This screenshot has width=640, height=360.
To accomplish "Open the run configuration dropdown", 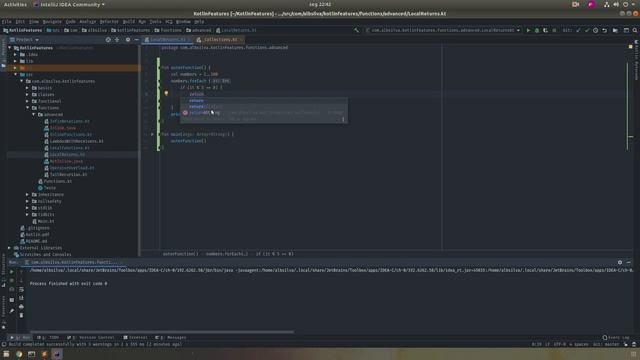I will coord(443,30).
